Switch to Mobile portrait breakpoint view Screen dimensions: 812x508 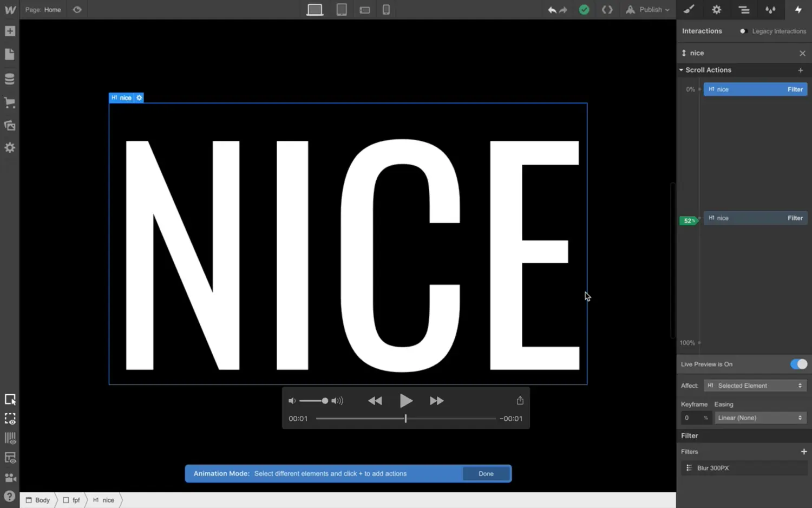point(386,10)
